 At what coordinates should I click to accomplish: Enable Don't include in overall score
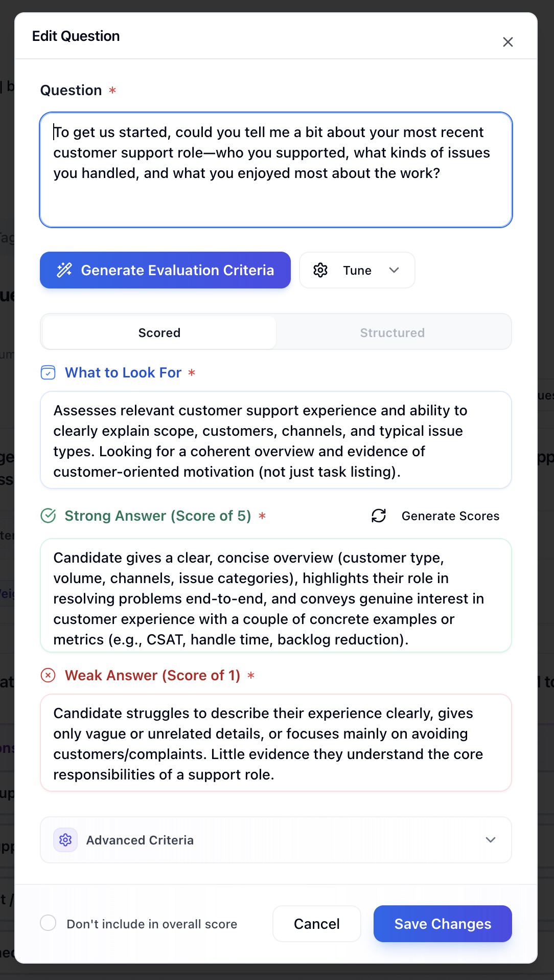tap(48, 923)
